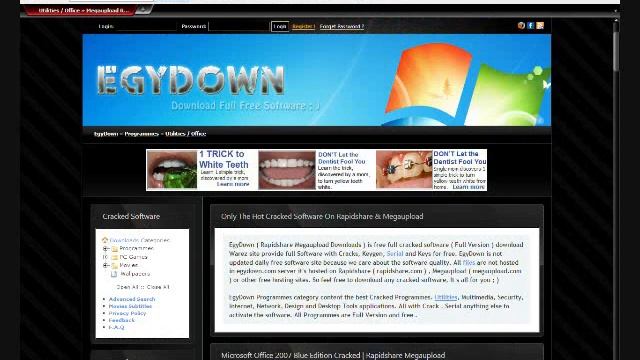Open a new browser tab
Viewport: 640px width, 360px height.
point(143,10)
